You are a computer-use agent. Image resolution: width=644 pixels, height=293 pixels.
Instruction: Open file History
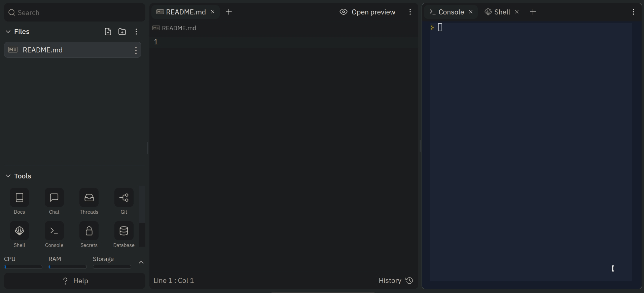point(396,281)
